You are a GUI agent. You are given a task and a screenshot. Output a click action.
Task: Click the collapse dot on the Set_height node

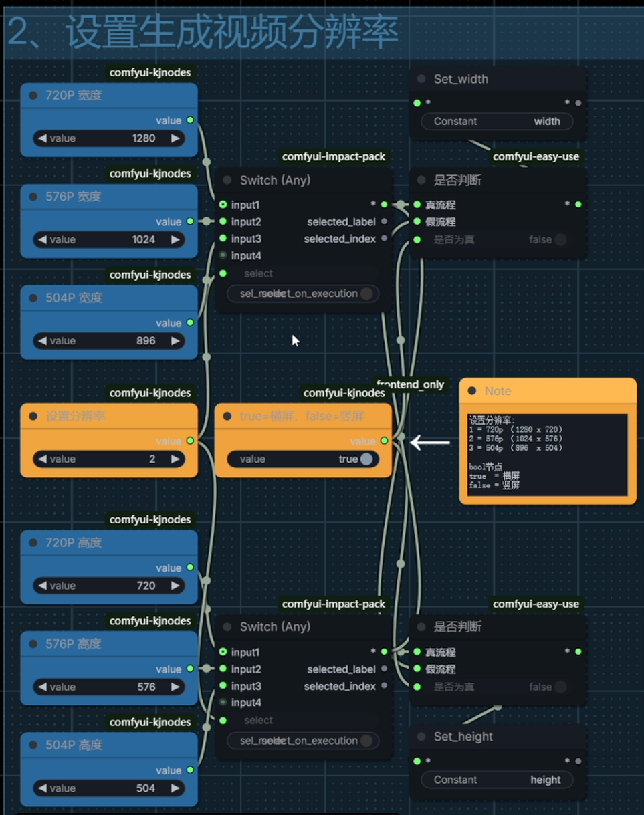click(421, 737)
